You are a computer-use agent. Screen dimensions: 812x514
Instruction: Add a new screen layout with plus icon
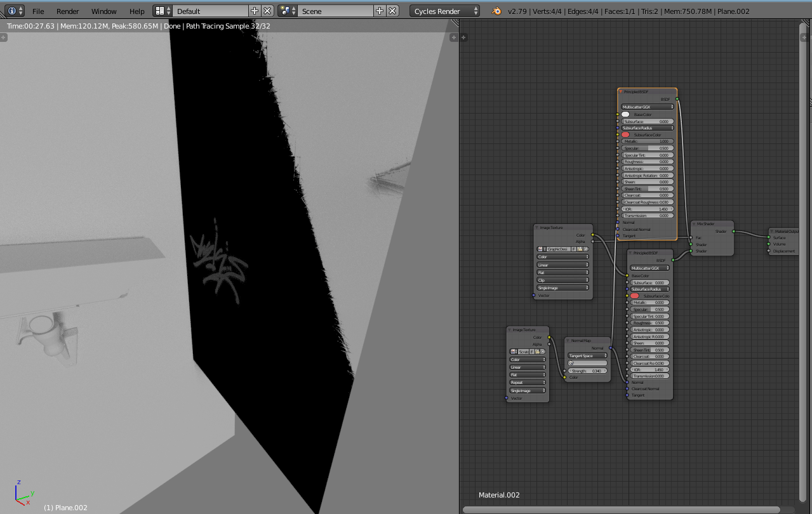pyautogui.click(x=255, y=11)
